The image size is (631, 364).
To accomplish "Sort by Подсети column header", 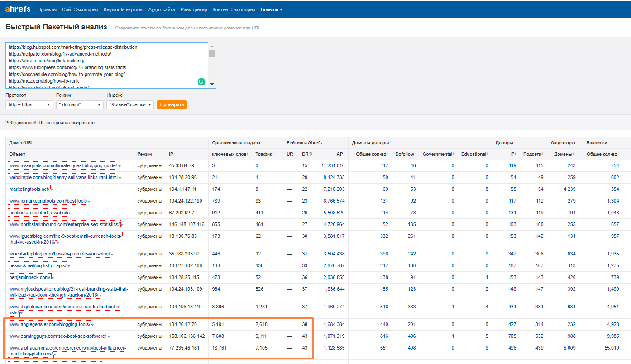I will [533, 154].
